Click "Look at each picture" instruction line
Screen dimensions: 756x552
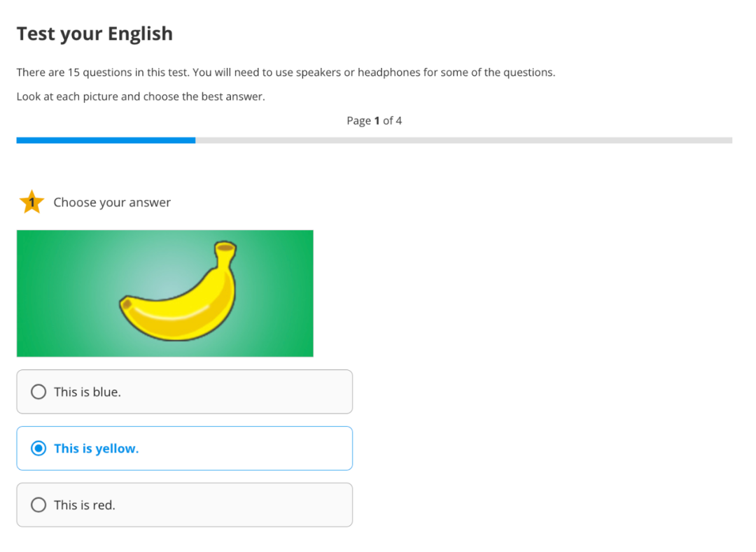[141, 97]
